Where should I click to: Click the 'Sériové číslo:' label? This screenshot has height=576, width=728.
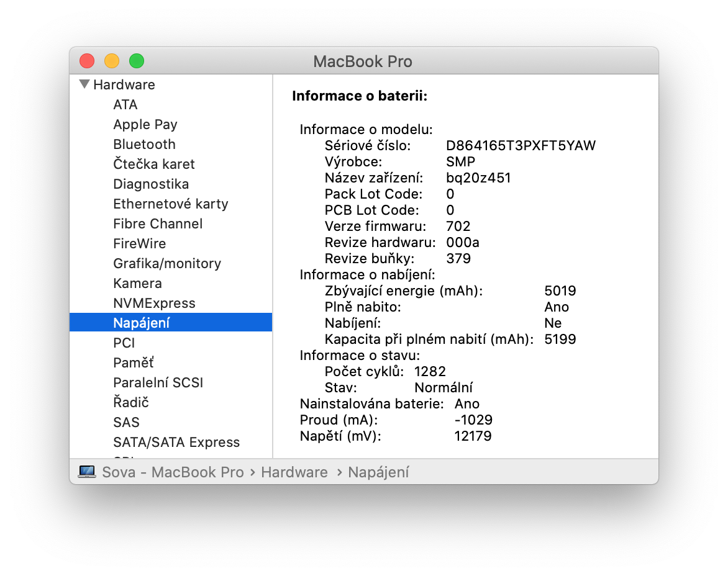pyautogui.click(x=368, y=146)
